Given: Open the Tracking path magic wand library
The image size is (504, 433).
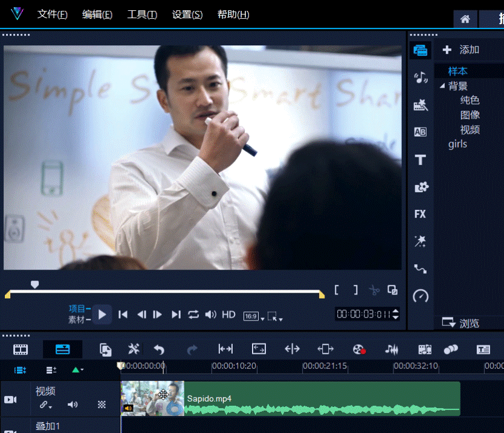Looking at the screenshot, I should pos(420,241).
